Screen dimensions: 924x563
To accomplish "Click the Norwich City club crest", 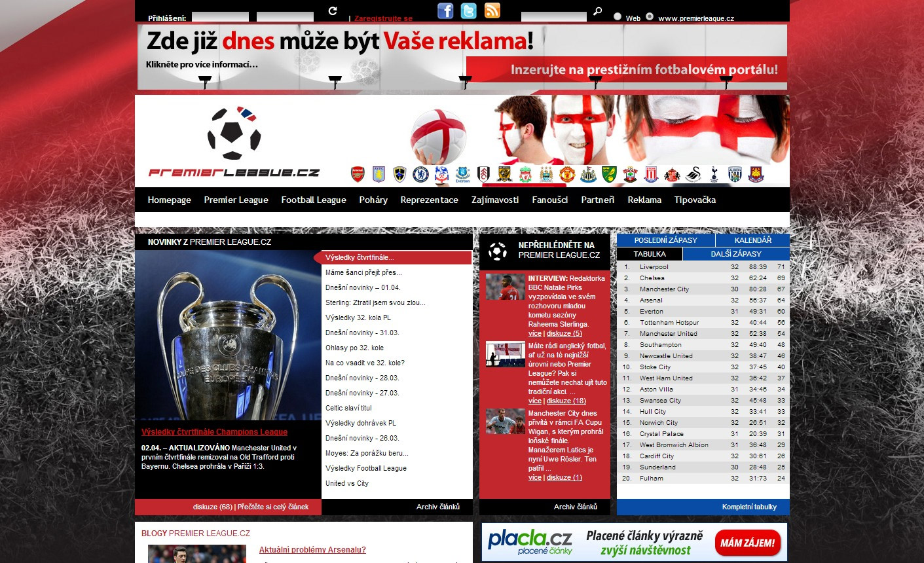I will click(609, 174).
